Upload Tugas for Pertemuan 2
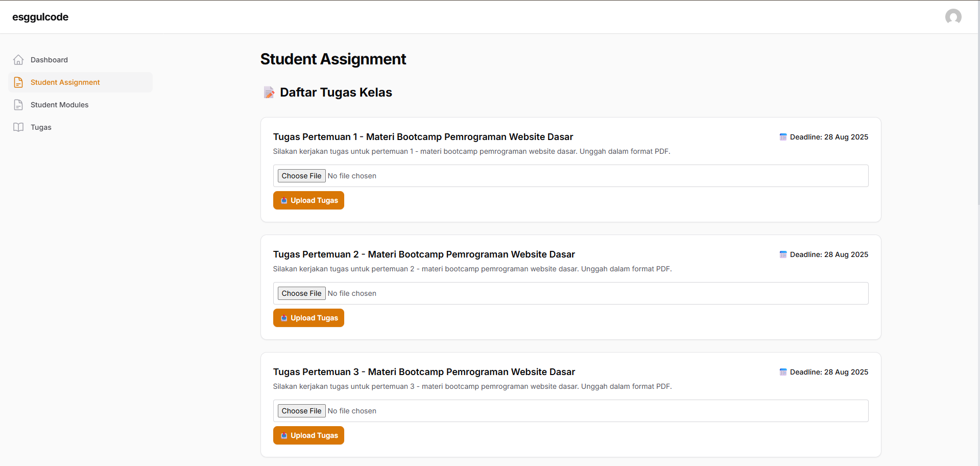The image size is (980, 466). click(x=308, y=318)
